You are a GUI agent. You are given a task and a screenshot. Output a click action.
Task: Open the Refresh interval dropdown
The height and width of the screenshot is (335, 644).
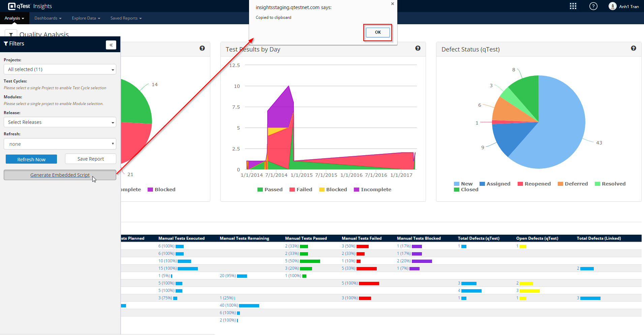pyautogui.click(x=60, y=144)
